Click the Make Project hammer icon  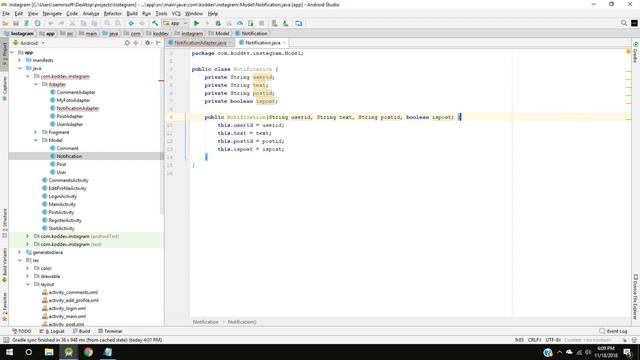click(x=155, y=23)
